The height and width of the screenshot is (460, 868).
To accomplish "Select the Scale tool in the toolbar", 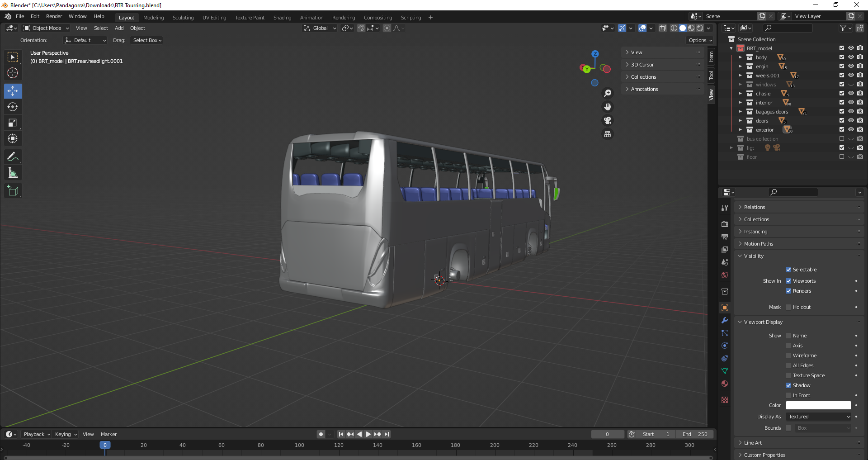I will click(x=13, y=123).
